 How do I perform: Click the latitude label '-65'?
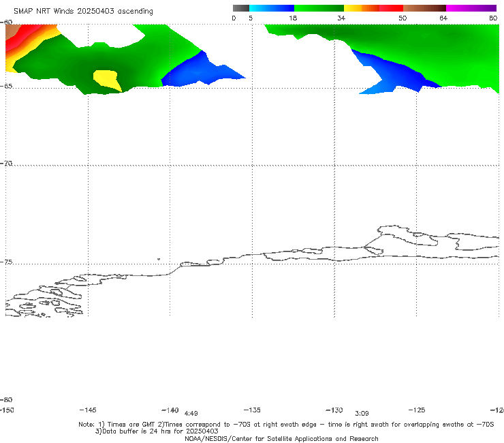pos(6,87)
